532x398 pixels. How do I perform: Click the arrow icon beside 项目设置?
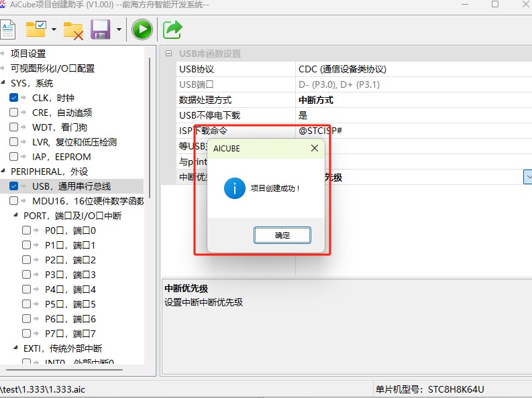[x=3, y=53]
